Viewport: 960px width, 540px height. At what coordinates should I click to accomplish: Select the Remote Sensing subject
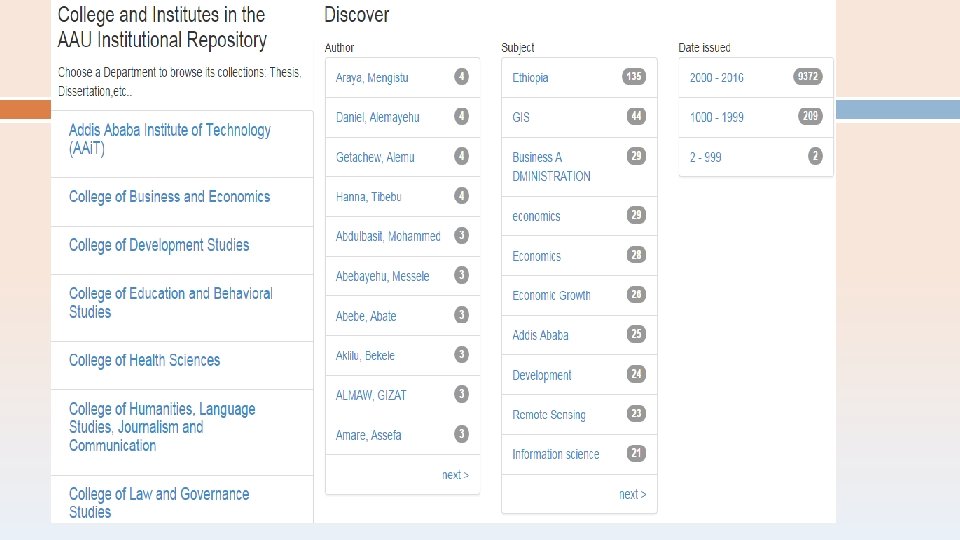click(x=549, y=415)
